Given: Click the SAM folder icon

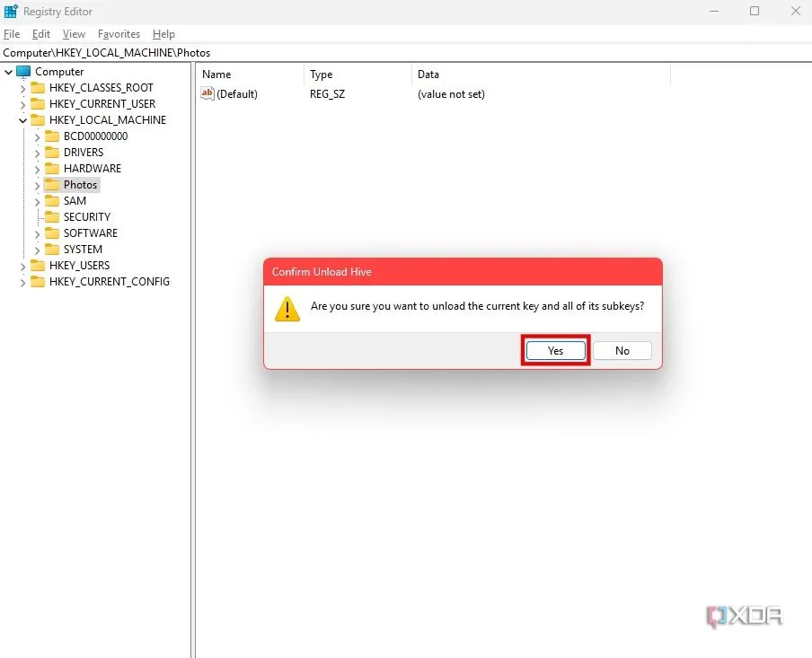Looking at the screenshot, I should coord(52,200).
